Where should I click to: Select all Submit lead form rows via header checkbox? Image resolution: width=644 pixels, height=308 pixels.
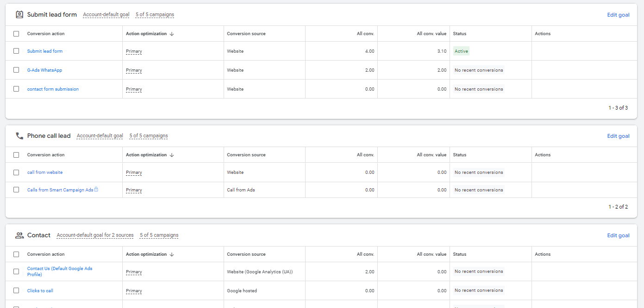point(16,34)
